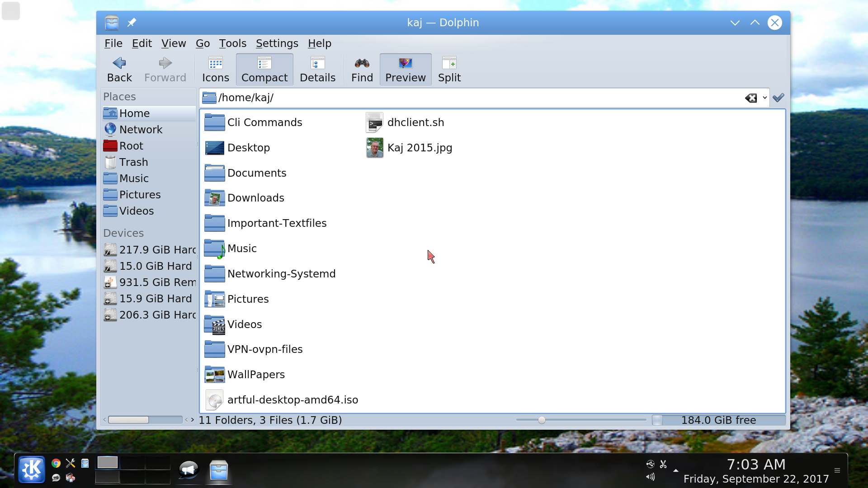
Task: Open location history dropdown arrow
Action: [764, 98]
